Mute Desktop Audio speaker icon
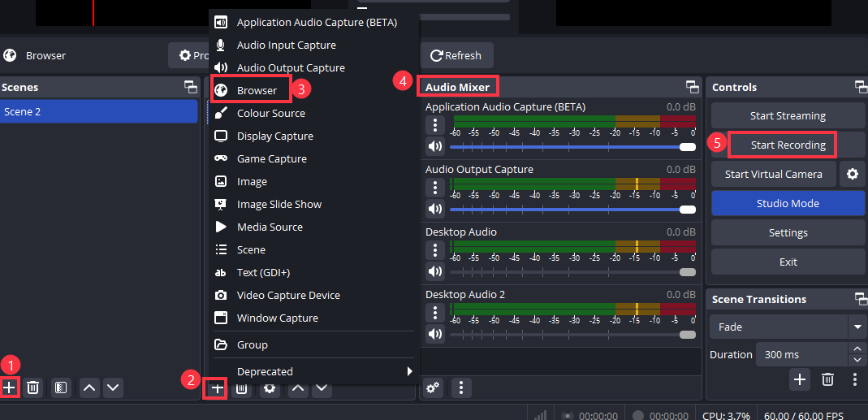This screenshot has height=420, width=868. point(435,271)
